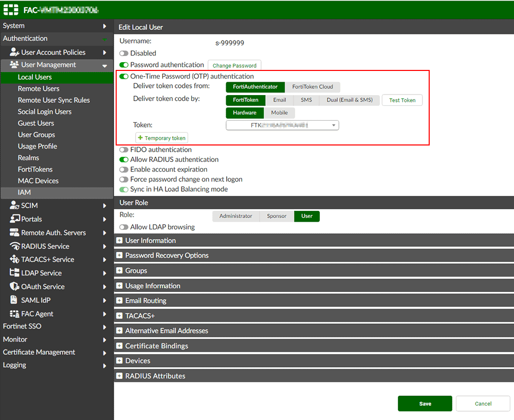
Task: Expand the Logging menu arrow
Action: (104, 366)
